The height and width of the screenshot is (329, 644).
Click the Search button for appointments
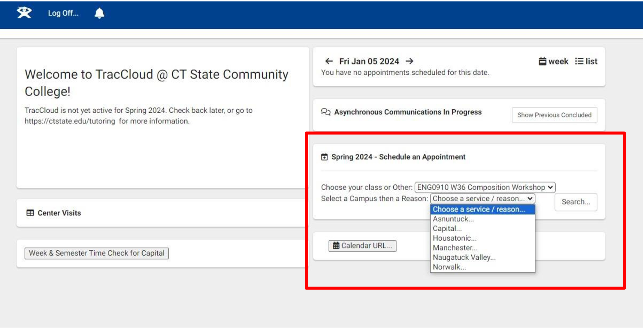point(576,202)
